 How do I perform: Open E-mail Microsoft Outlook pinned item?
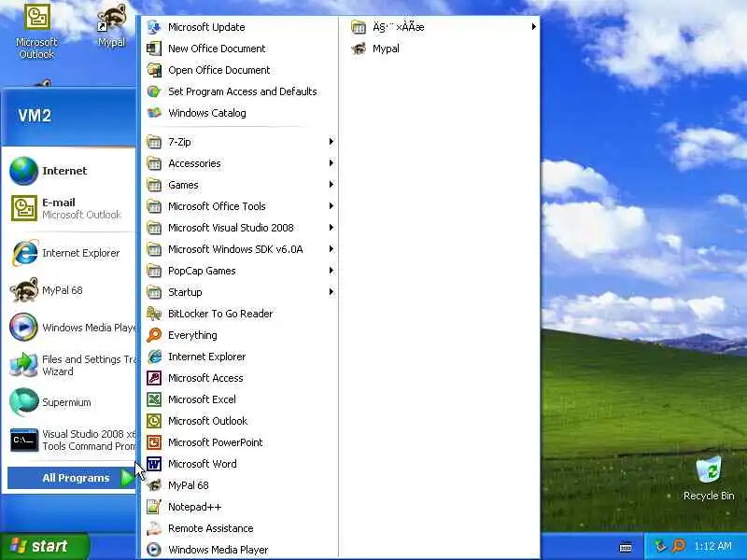point(71,208)
